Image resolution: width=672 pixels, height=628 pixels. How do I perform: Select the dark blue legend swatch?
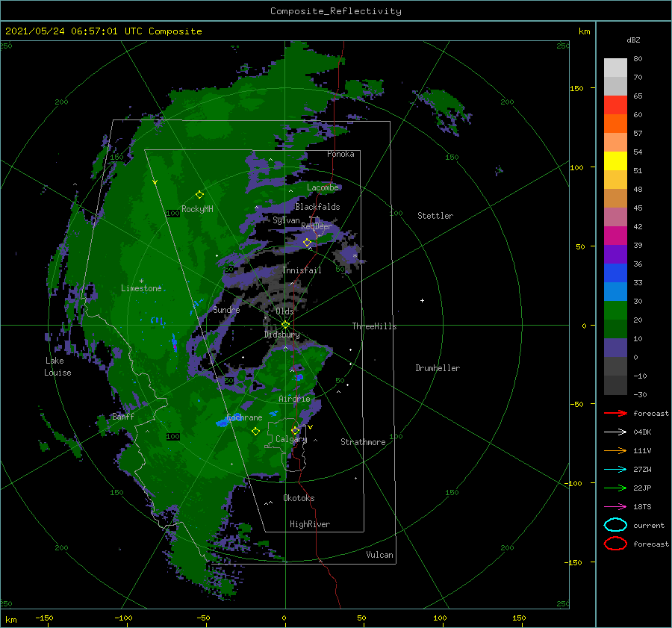pyautogui.click(x=615, y=273)
